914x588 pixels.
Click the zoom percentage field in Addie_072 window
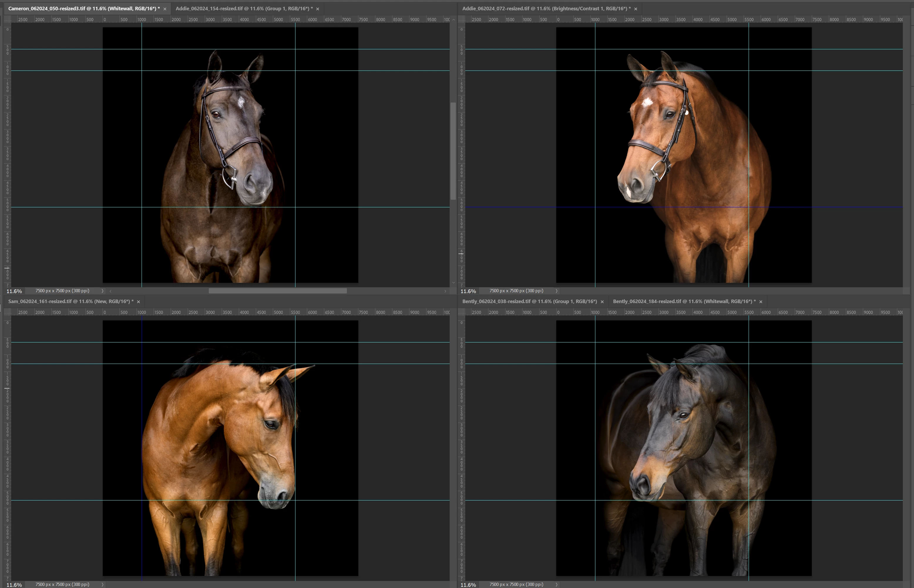pyautogui.click(x=468, y=291)
